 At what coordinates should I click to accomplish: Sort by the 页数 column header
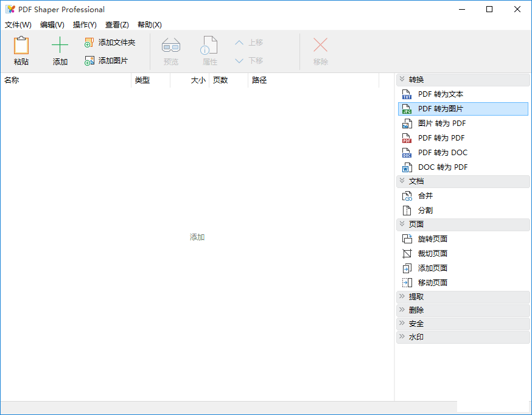coord(229,80)
